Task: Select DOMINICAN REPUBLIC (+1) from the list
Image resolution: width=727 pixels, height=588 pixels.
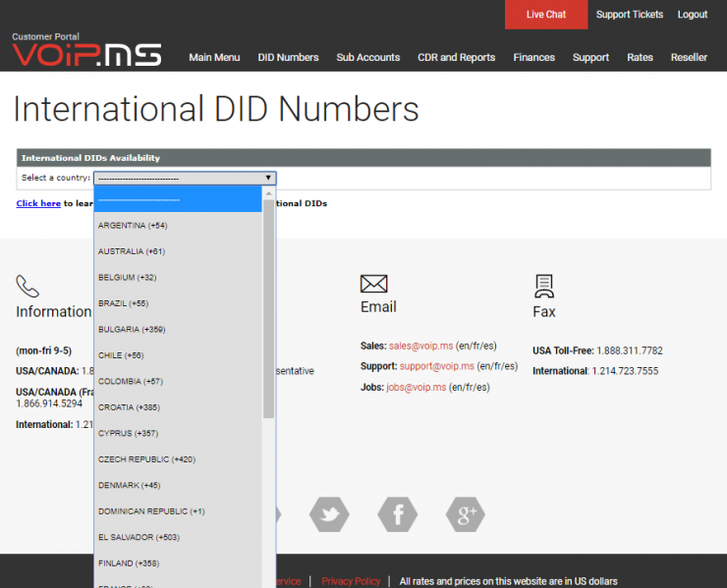Action: (x=178, y=510)
